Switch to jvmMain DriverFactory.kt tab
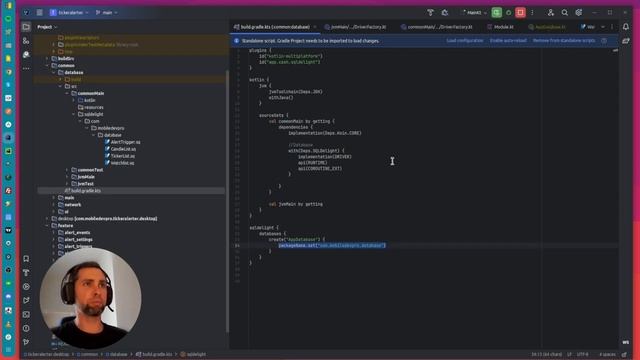Viewport: 640px width, 360px height. click(355, 27)
